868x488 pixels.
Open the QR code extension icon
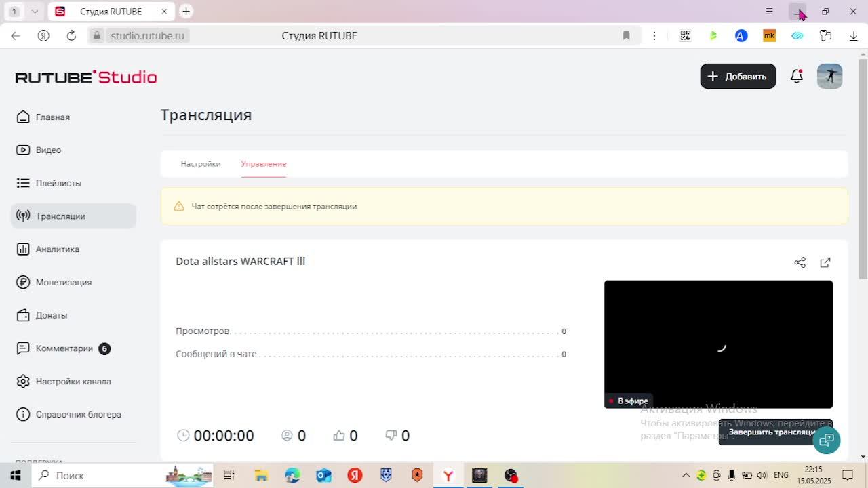tap(686, 36)
